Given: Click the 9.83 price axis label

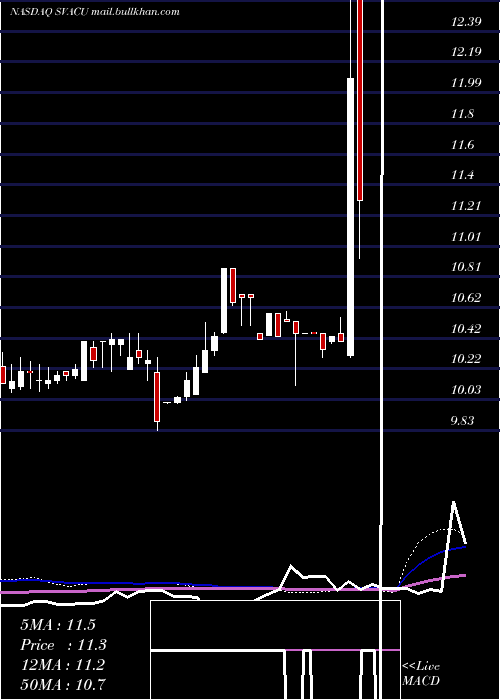Looking at the screenshot, I should [x=462, y=421].
